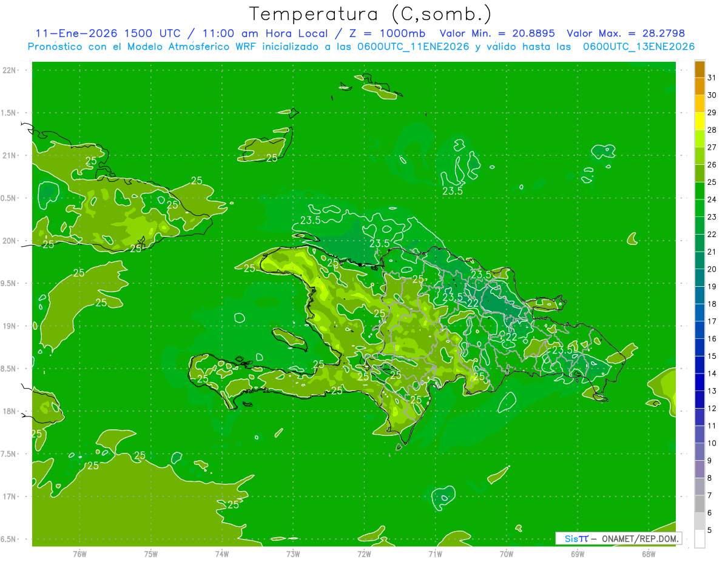Click the '21N' latitude axis label
The image size is (728, 562).
(x=10, y=155)
